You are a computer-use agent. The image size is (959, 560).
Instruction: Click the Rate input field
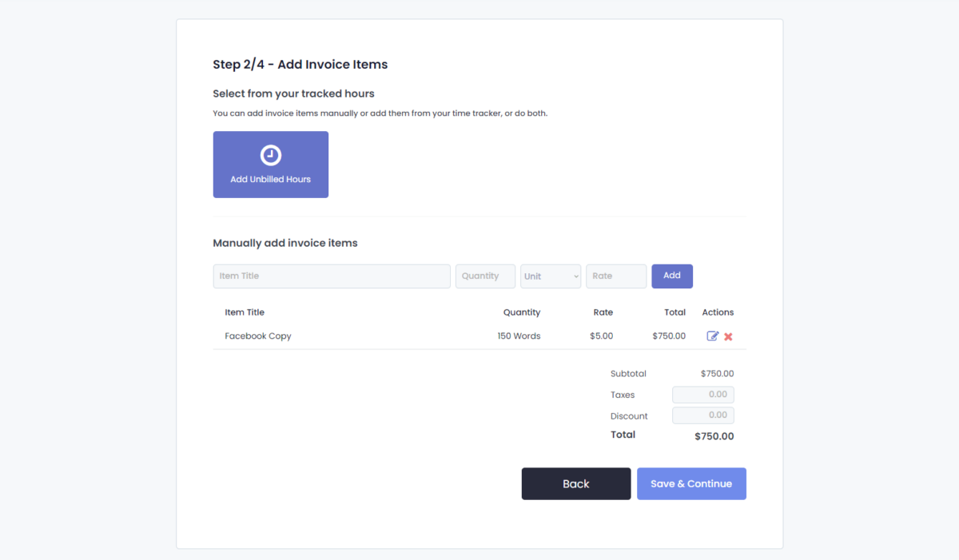(615, 276)
